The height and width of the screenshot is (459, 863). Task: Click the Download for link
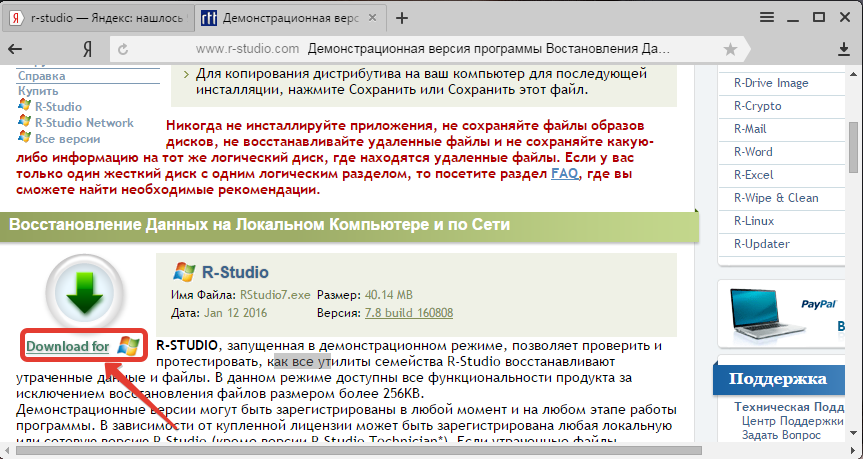coord(68,346)
